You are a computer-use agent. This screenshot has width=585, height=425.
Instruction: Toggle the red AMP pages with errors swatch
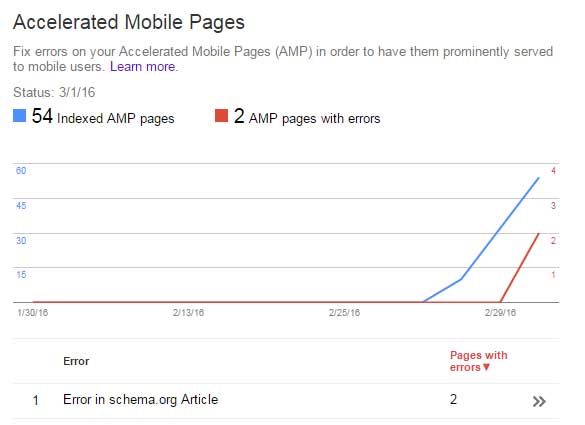(x=221, y=115)
